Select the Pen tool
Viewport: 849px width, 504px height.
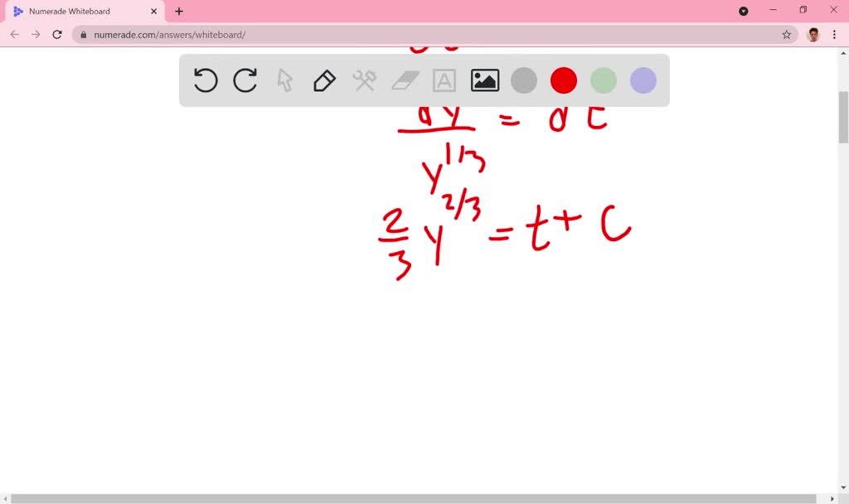click(324, 80)
